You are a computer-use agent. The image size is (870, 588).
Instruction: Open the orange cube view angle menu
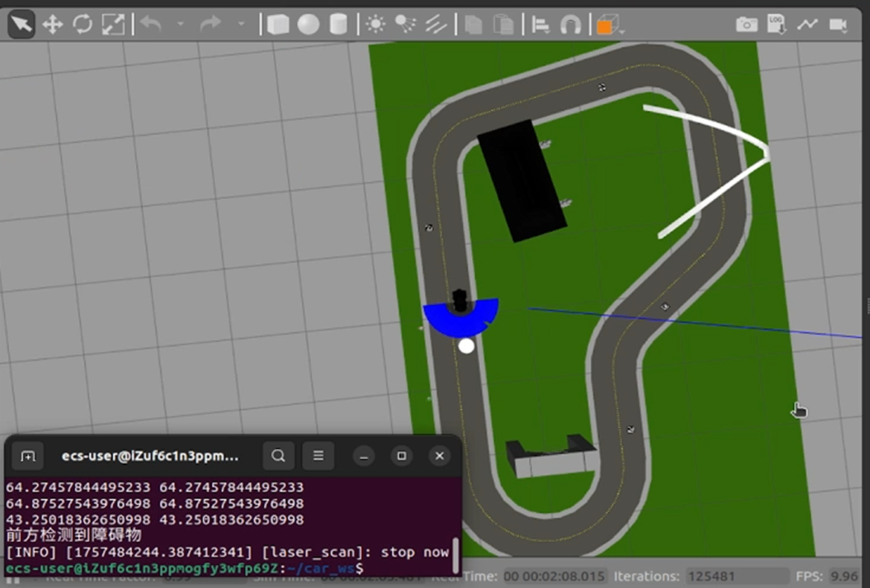[x=610, y=25]
